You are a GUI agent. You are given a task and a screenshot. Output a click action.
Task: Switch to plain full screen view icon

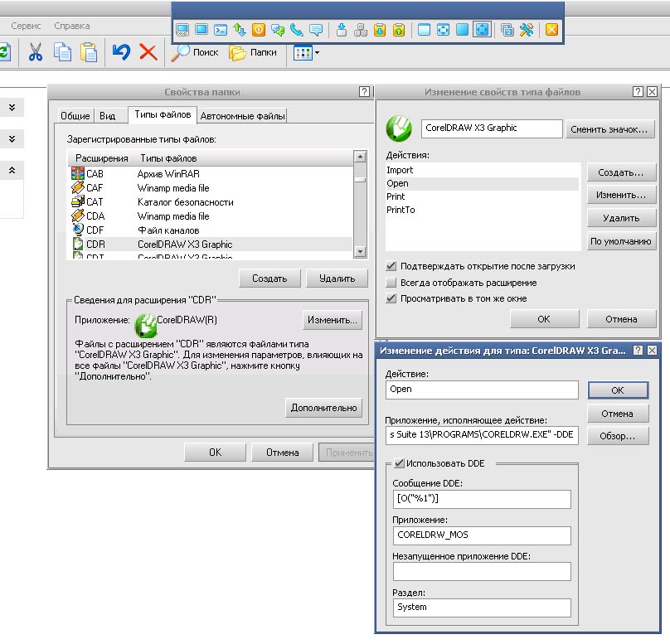click(463, 30)
